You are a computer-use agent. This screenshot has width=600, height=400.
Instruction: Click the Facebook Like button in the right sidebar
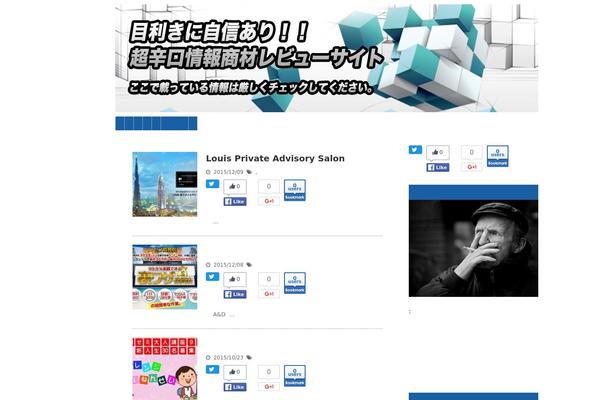click(x=438, y=167)
